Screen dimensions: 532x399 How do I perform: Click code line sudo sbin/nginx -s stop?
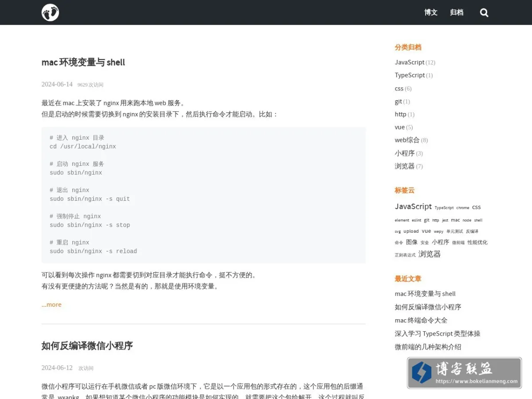(x=90, y=225)
